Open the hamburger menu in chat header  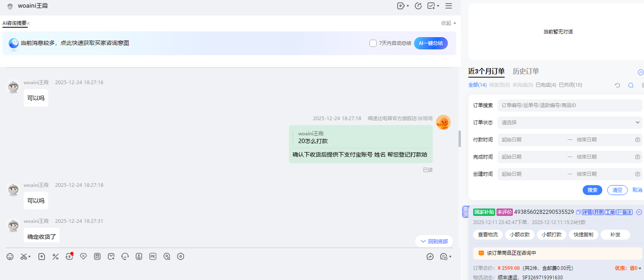[x=449, y=6]
